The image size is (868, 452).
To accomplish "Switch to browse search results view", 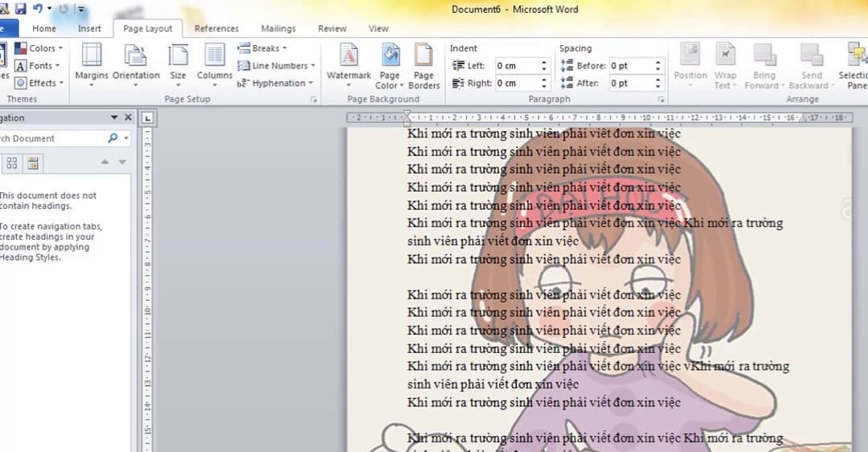I will [33, 162].
